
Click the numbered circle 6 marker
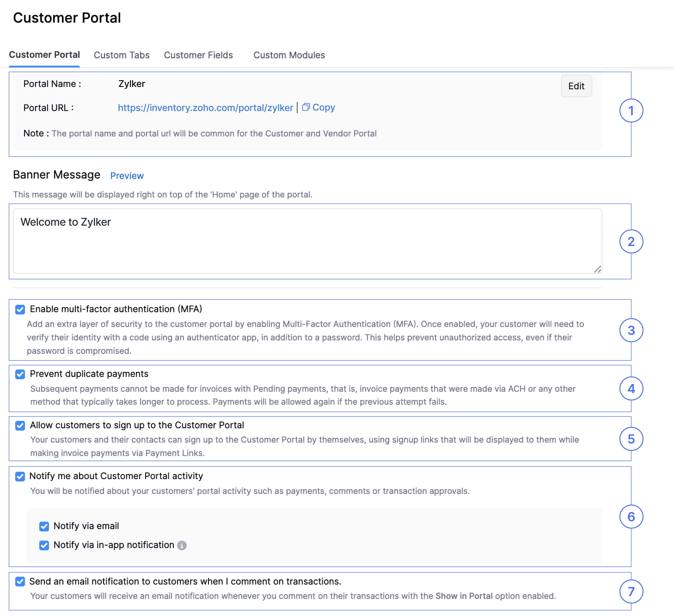[631, 517]
